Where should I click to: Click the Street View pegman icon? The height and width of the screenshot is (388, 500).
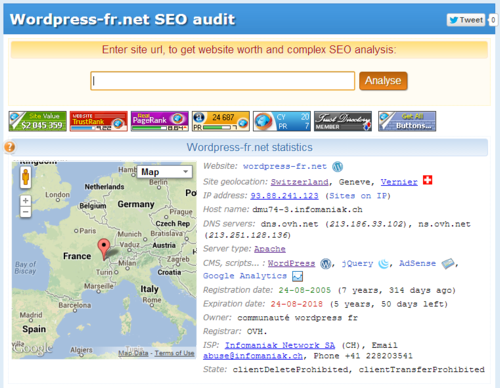pyautogui.click(x=26, y=177)
